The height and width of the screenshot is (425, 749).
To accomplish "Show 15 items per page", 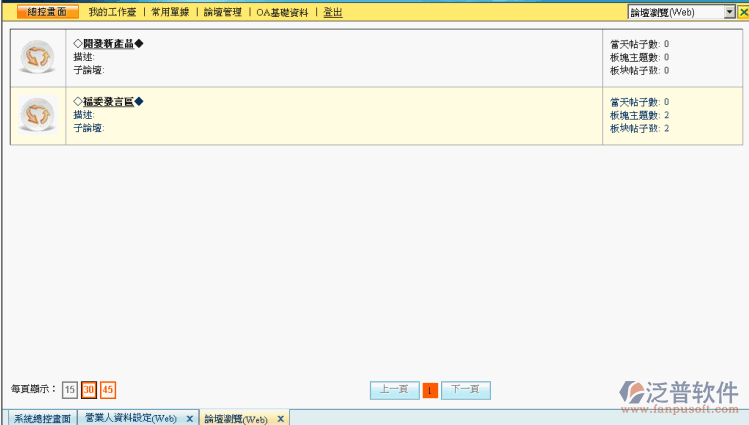I will (69, 389).
